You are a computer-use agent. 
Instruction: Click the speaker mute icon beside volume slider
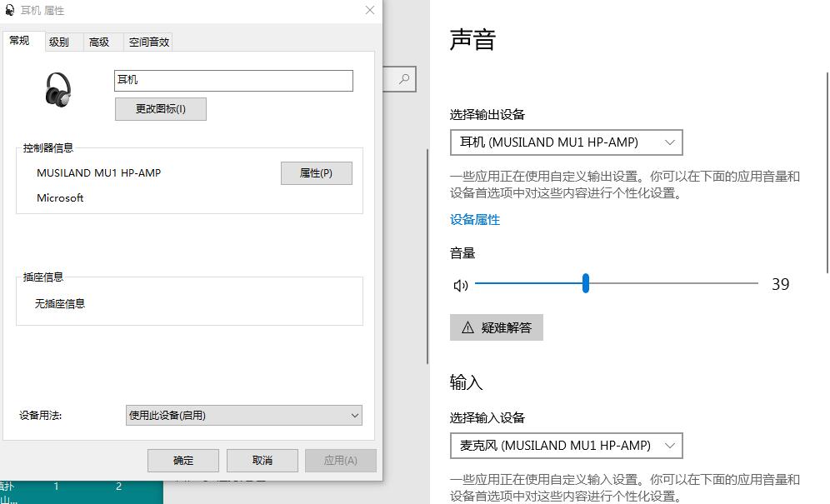coord(461,285)
